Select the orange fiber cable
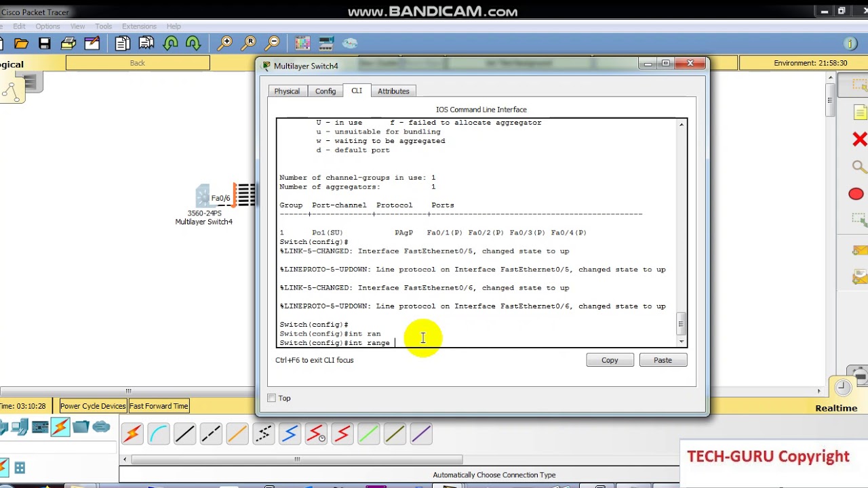The width and height of the screenshot is (868, 488). 237,434
